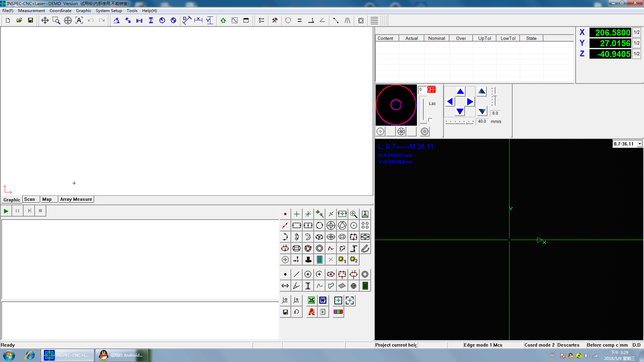The height and width of the screenshot is (362, 644).
Task: Move stage up with blue arrow
Action: coord(460,92)
